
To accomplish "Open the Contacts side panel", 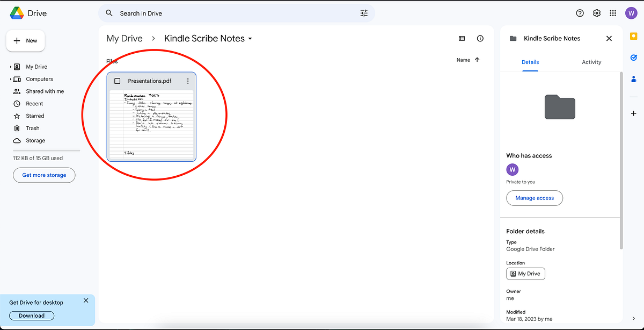I will click(634, 79).
